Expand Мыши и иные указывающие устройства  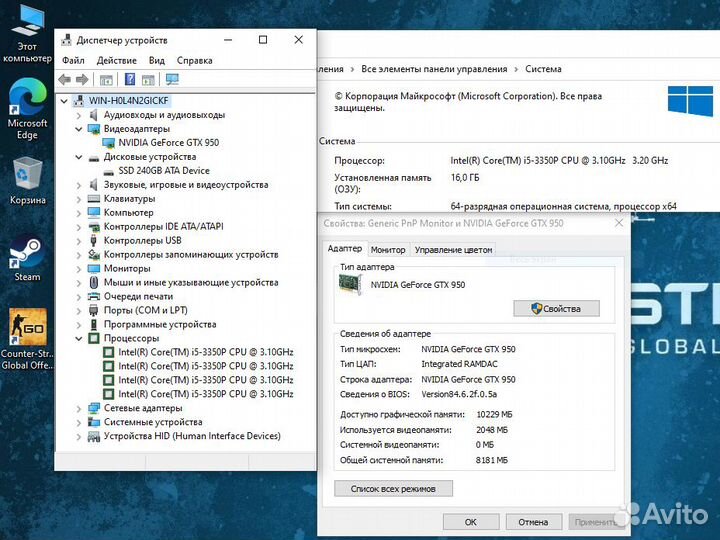[79, 283]
